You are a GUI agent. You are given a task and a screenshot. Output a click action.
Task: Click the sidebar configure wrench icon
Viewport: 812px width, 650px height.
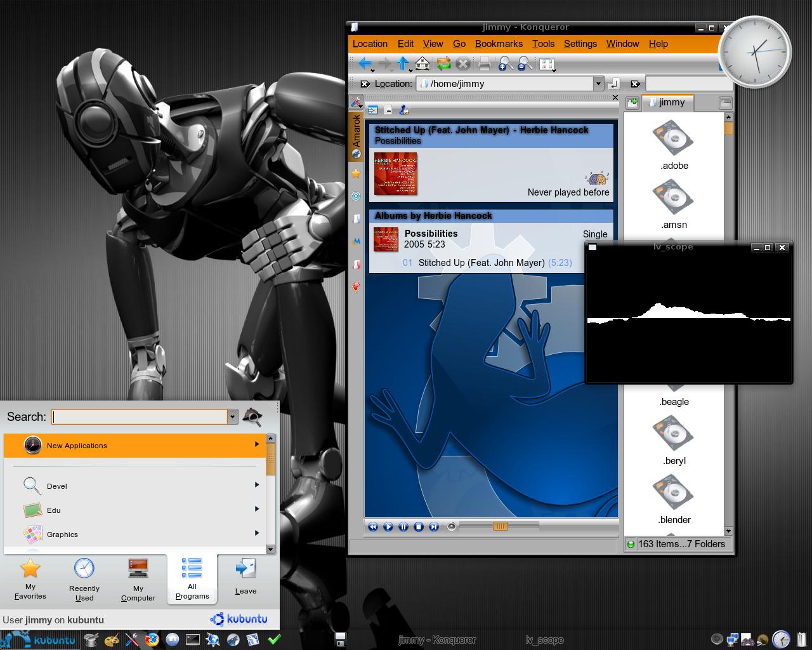pyautogui.click(x=356, y=102)
